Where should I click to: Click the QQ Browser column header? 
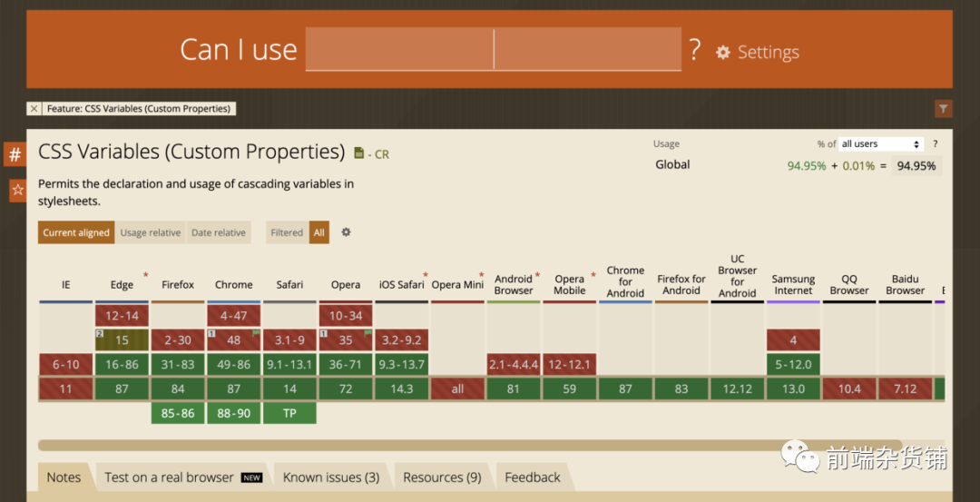point(849,284)
